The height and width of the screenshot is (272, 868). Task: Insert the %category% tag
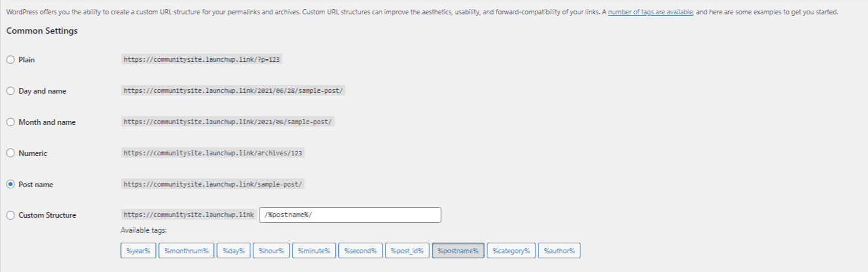(511, 251)
